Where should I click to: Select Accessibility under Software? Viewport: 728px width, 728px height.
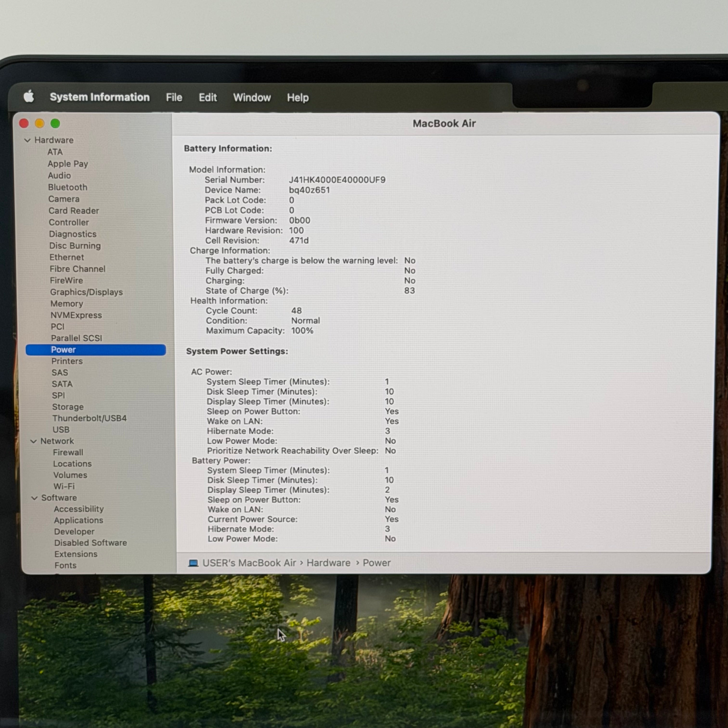click(x=79, y=509)
